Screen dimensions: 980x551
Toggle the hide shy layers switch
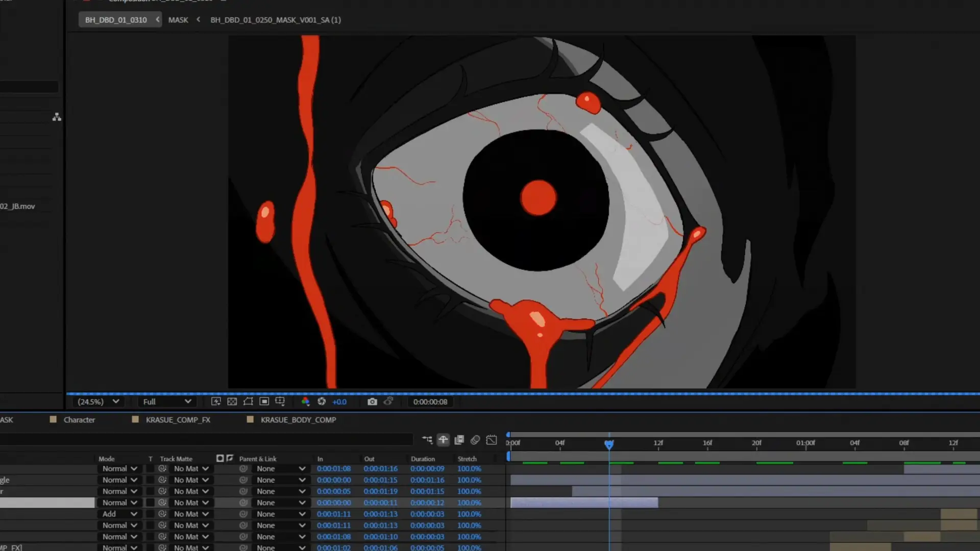point(443,440)
